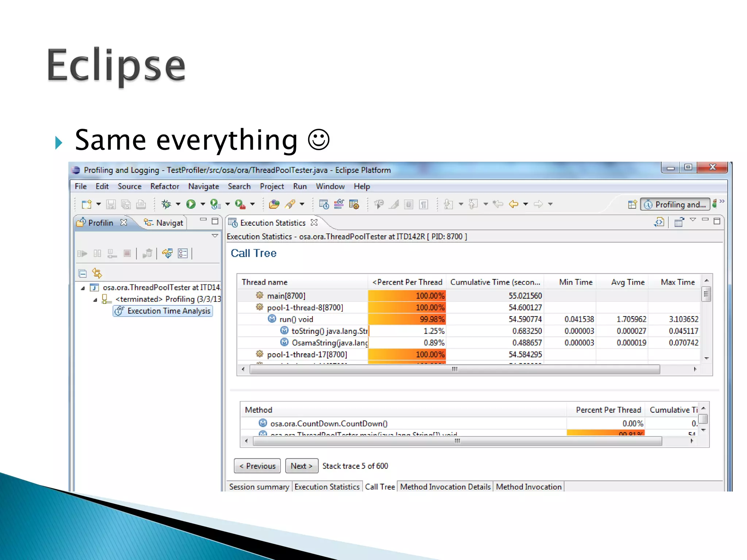Switch to the Method Invocation Details tab
Image resolution: width=747 pixels, height=560 pixels.
pos(445,487)
